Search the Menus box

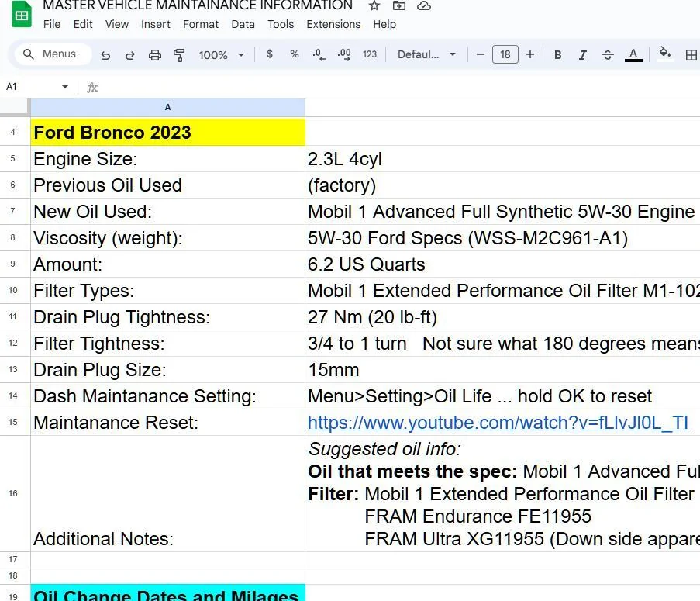[x=53, y=54]
